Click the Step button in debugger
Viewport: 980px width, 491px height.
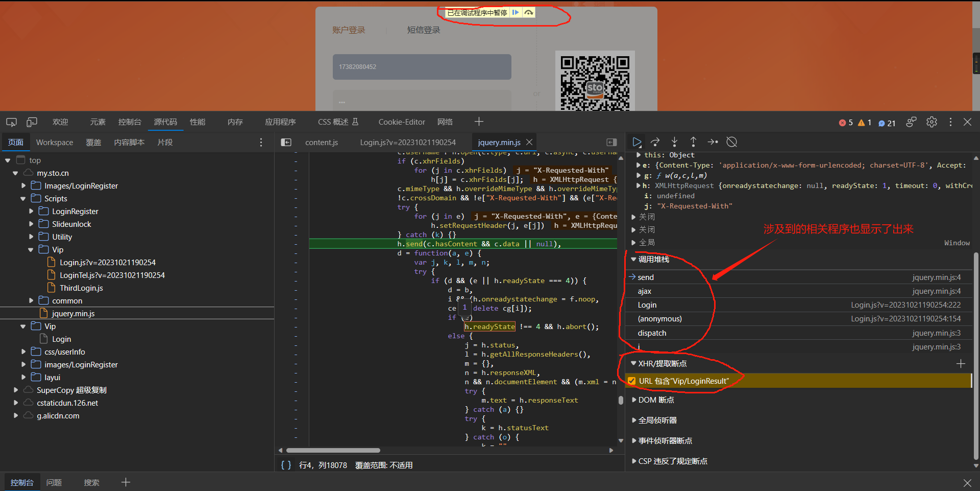[x=713, y=142]
